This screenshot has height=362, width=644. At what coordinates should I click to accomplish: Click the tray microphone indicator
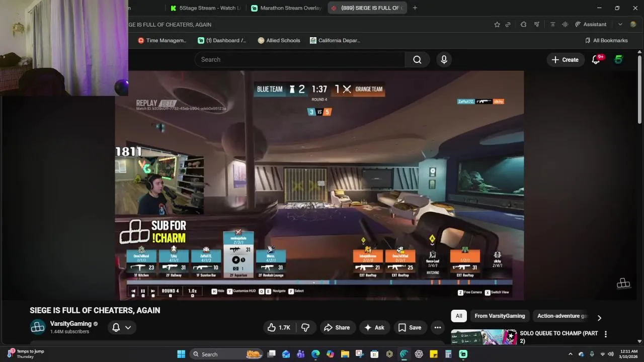(592, 354)
